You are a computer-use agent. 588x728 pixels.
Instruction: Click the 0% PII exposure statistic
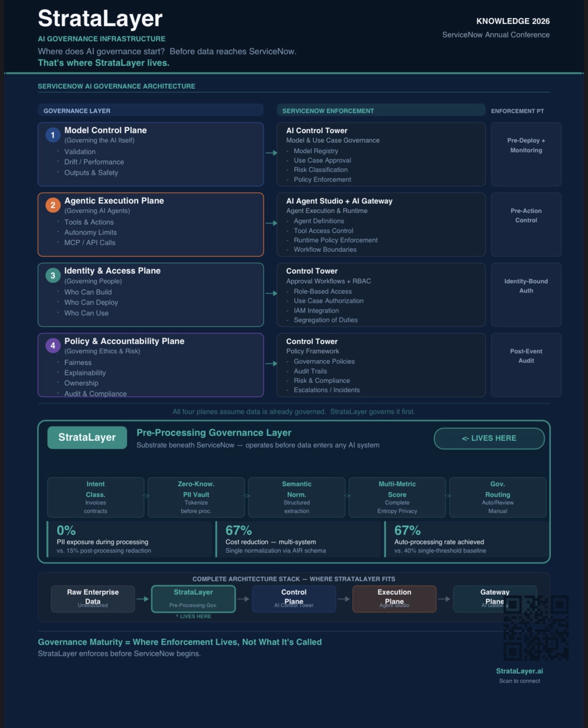[130, 539]
